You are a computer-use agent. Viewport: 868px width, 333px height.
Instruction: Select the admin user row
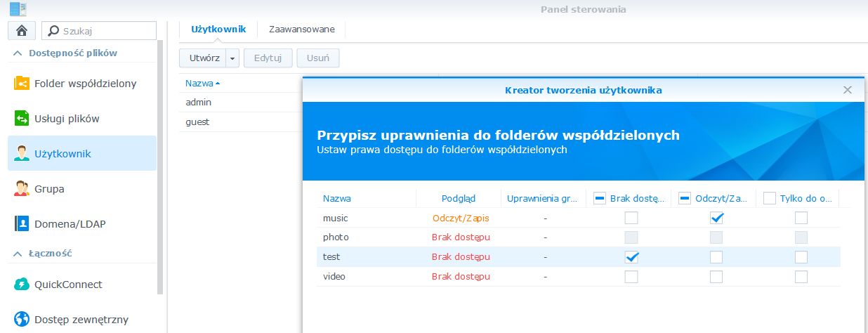(240, 103)
